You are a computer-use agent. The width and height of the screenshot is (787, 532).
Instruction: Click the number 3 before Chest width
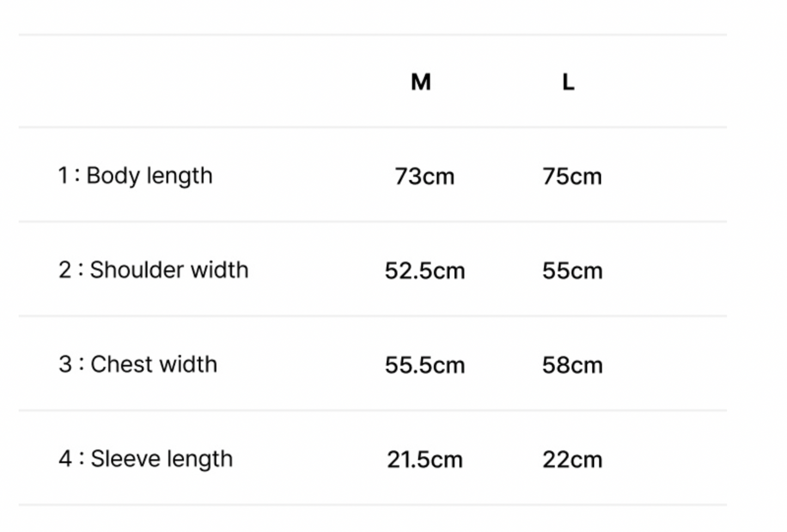65,364
